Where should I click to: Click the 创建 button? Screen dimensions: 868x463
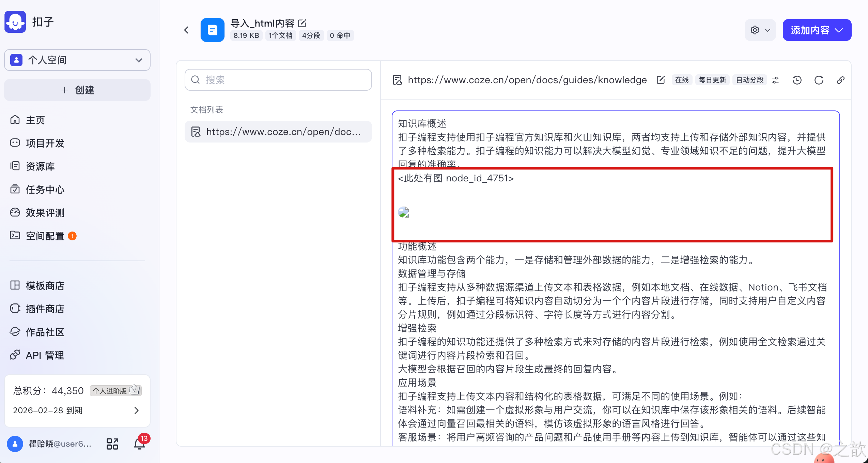77,90
